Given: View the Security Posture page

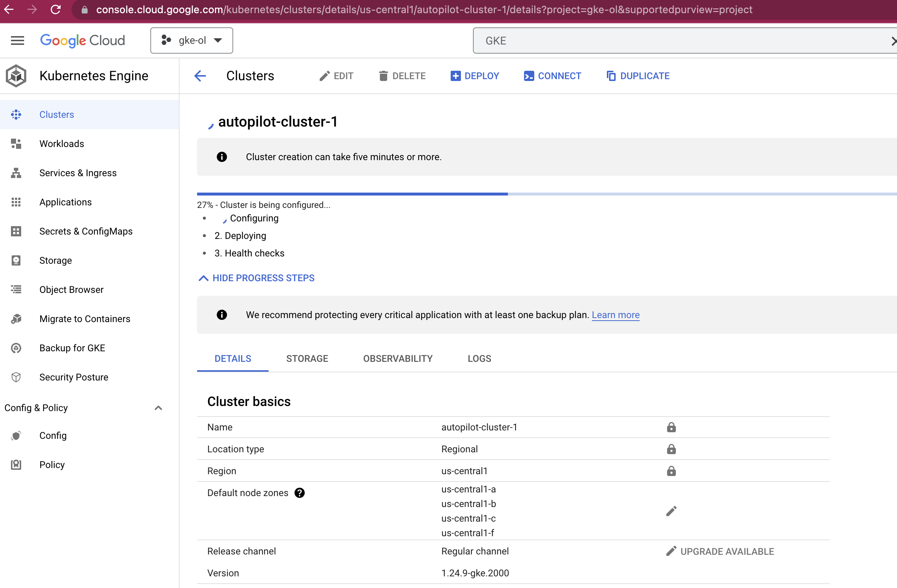Looking at the screenshot, I should coord(74,377).
